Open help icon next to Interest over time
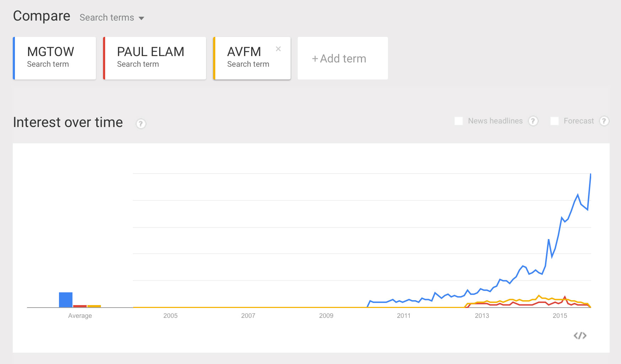This screenshot has width=621, height=364. [x=141, y=123]
